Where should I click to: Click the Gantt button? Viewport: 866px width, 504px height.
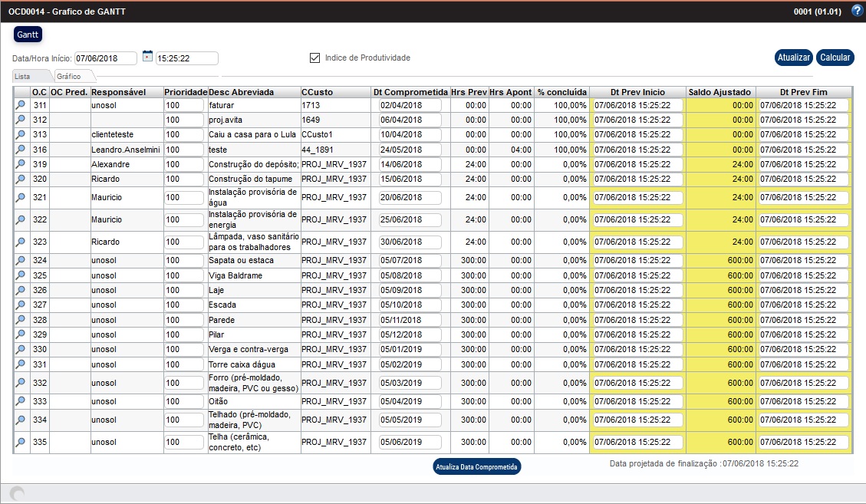[28, 35]
